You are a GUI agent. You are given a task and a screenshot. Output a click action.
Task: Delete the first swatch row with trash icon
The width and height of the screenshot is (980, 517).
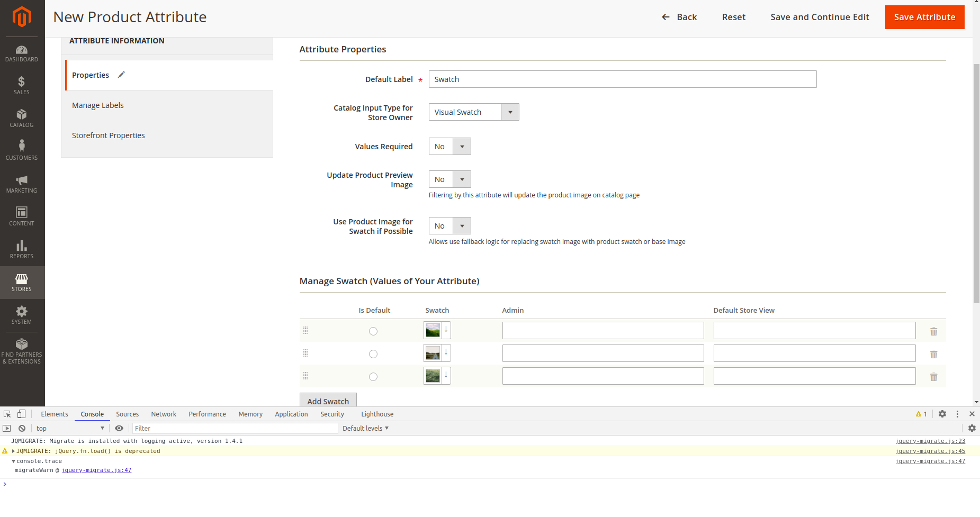(933, 331)
